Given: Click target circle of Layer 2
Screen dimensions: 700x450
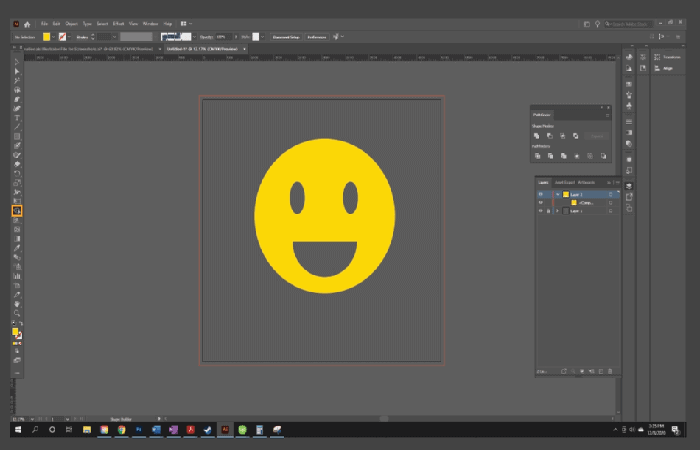Looking at the screenshot, I should (x=610, y=195).
